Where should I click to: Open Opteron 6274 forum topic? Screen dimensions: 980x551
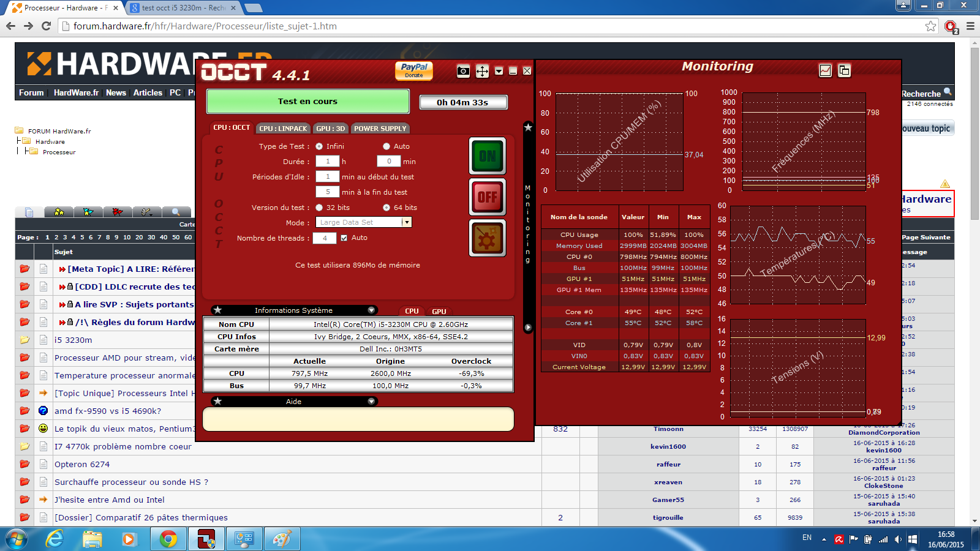click(x=82, y=464)
